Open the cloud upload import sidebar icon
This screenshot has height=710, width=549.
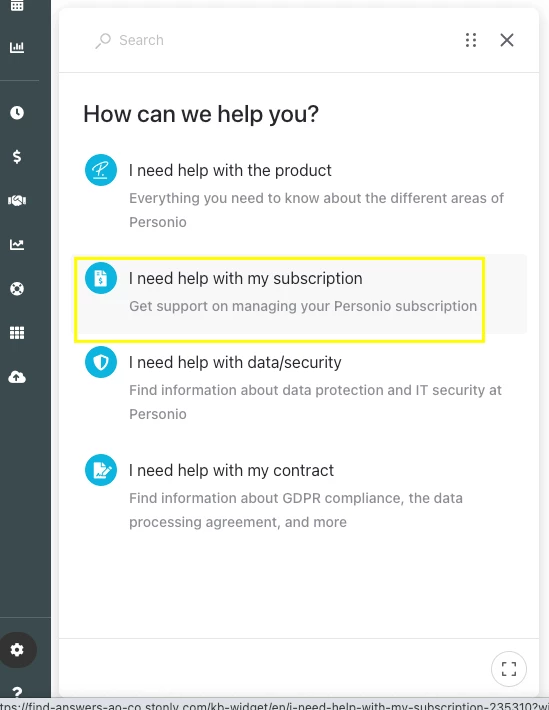pos(17,377)
